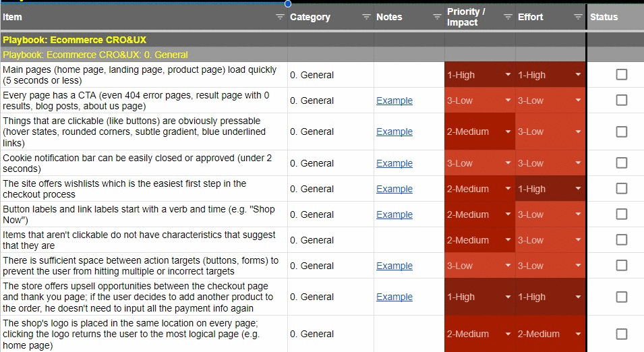Select the blue circle handle above the header
The height and width of the screenshot is (352, 644).
288,3
